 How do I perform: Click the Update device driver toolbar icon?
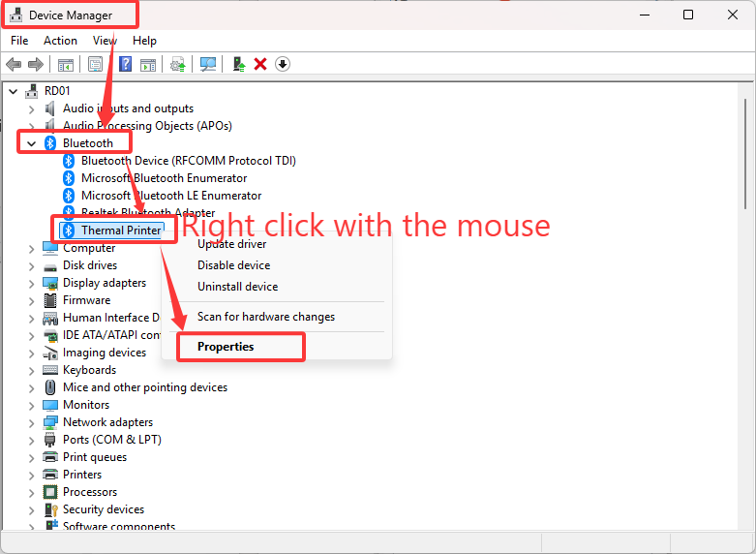[177, 64]
